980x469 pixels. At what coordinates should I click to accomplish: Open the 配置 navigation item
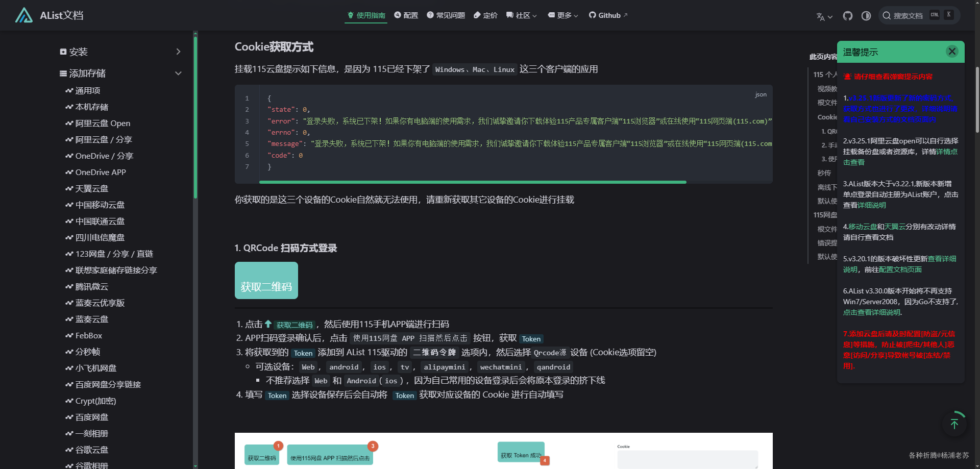coord(406,15)
